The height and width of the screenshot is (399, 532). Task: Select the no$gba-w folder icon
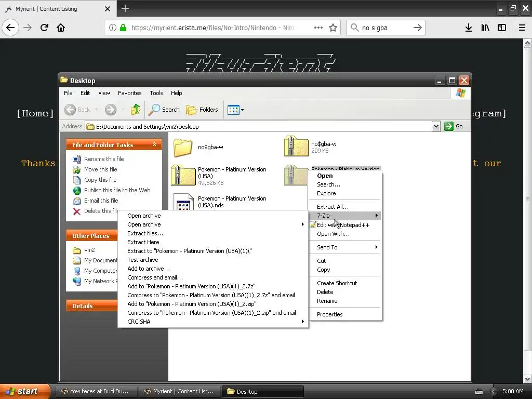coord(183,147)
